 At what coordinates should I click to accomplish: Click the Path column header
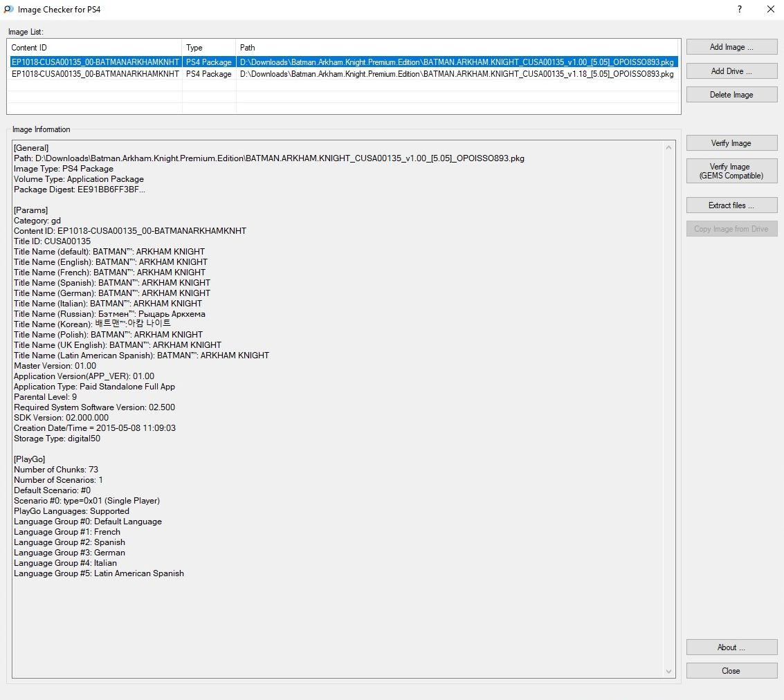[457, 48]
